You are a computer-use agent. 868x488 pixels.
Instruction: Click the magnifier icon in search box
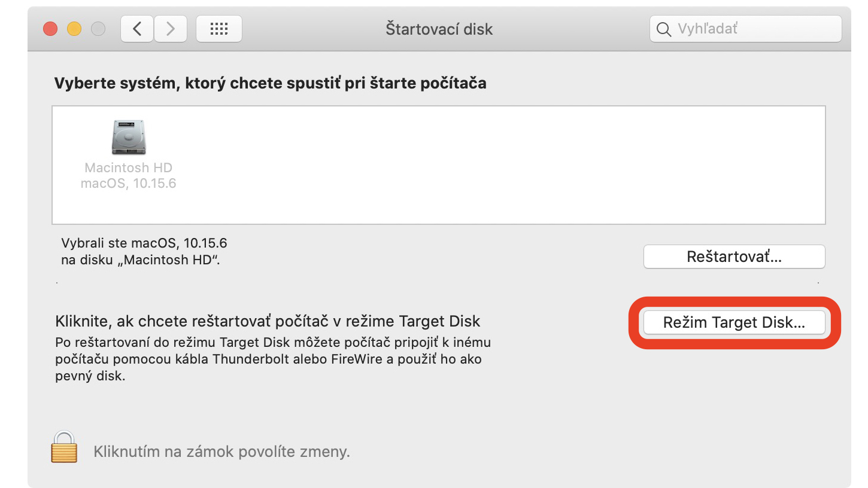point(664,29)
